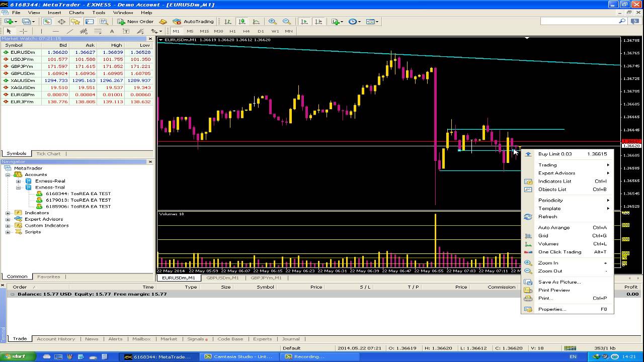Select account 6179013: TosREA EA TEST

click(78, 200)
